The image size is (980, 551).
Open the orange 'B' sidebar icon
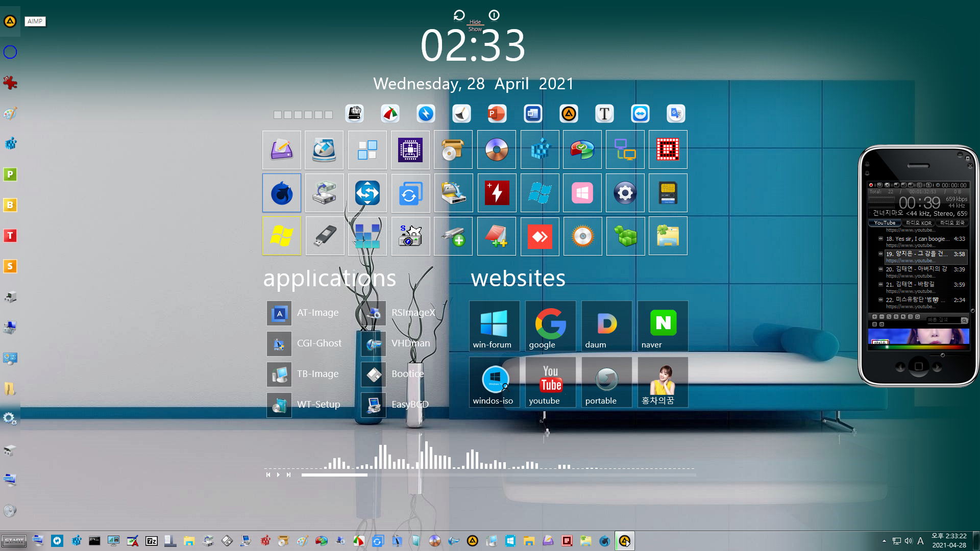pyautogui.click(x=10, y=205)
